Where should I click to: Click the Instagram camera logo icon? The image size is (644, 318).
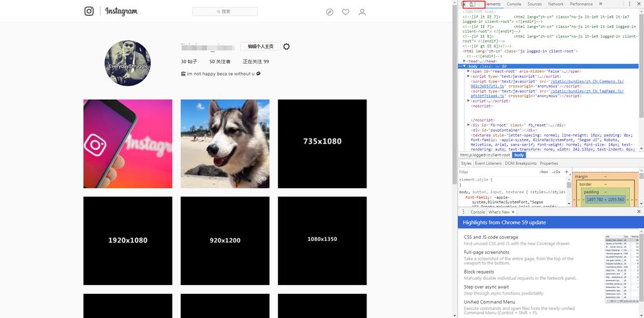click(x=89, y=11)
